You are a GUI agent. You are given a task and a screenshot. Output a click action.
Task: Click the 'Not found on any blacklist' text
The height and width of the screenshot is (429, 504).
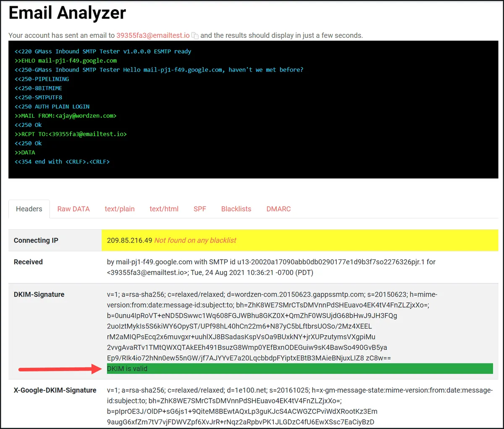pyautogui.click(x=195, y=240)
